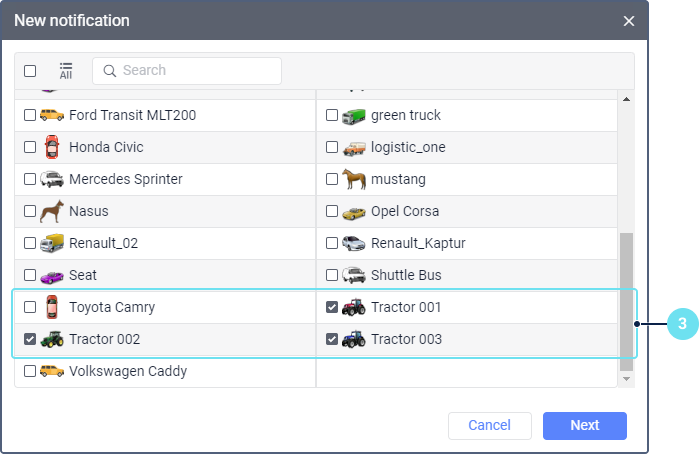
Task: Click the horse icon beside mustang
Action: pos(354,179)
